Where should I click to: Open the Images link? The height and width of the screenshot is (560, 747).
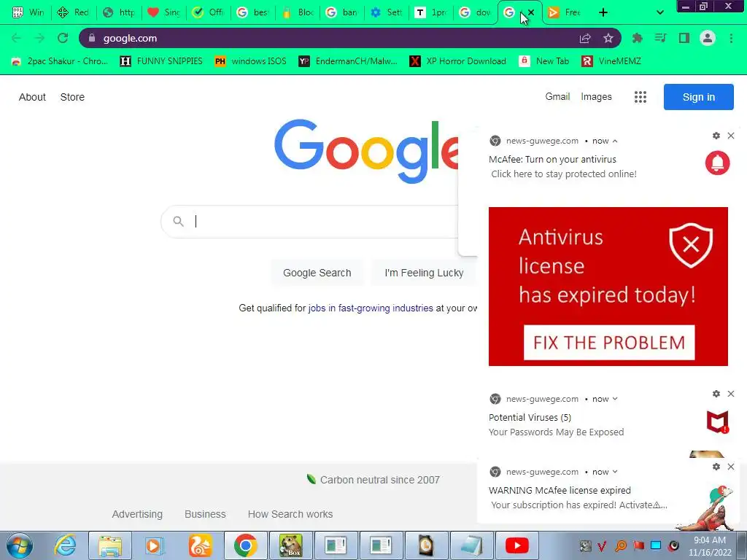pyautogui.click(x=596, y=97)
